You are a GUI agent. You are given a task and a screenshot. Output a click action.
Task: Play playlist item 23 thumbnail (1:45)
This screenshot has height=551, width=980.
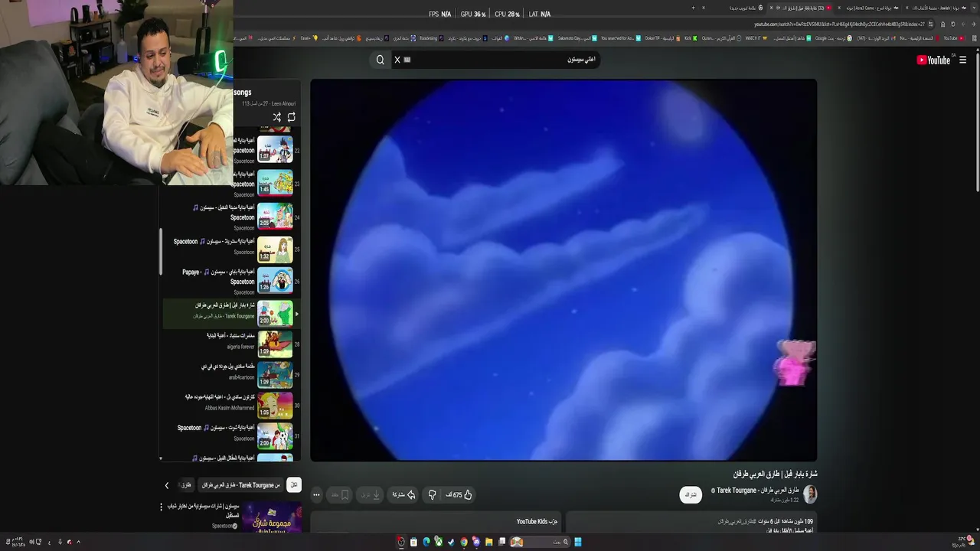click(x=275, y=183)
